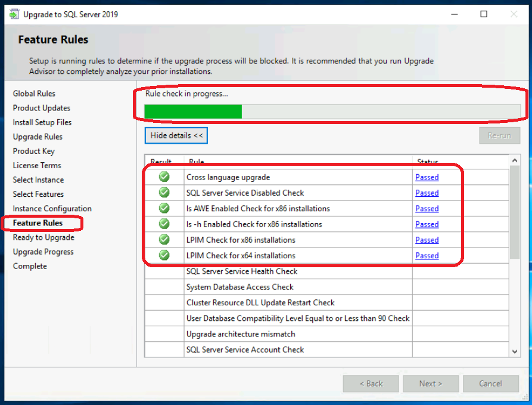Click the rule check progress bar

[332, 112]
